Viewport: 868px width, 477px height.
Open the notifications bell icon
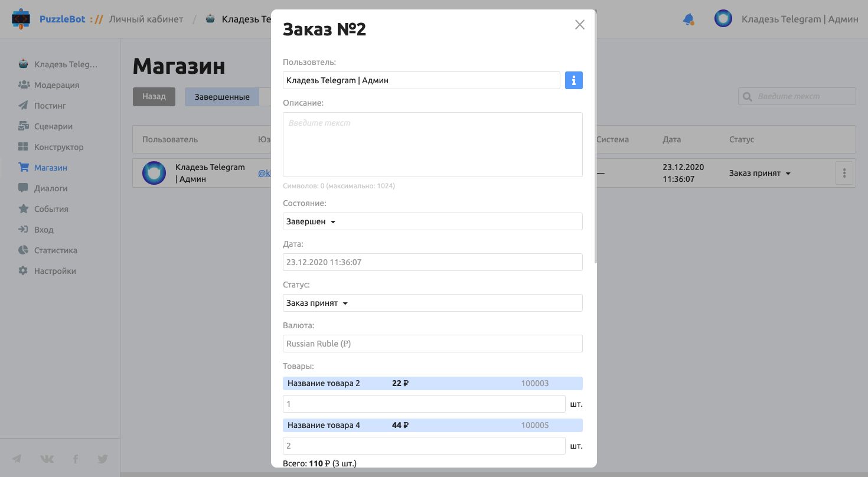688,19
